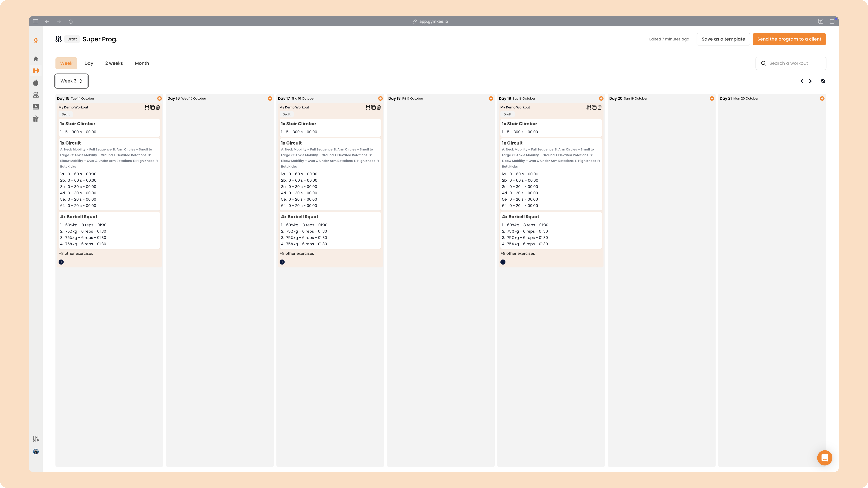Expand +8 other exercises on Day 15
The height and width of the screenshot is (488, 868).
click(76, 253)
